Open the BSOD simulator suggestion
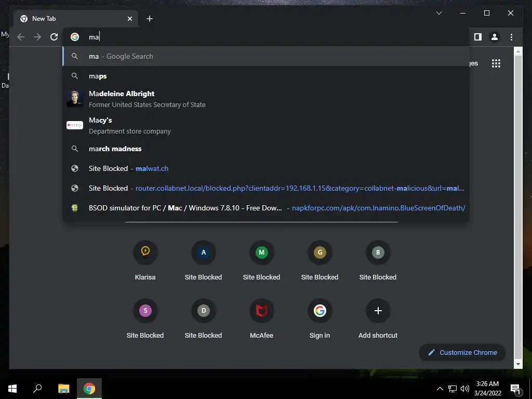Viewport: 532px width, 399px height. click(266, 208)
